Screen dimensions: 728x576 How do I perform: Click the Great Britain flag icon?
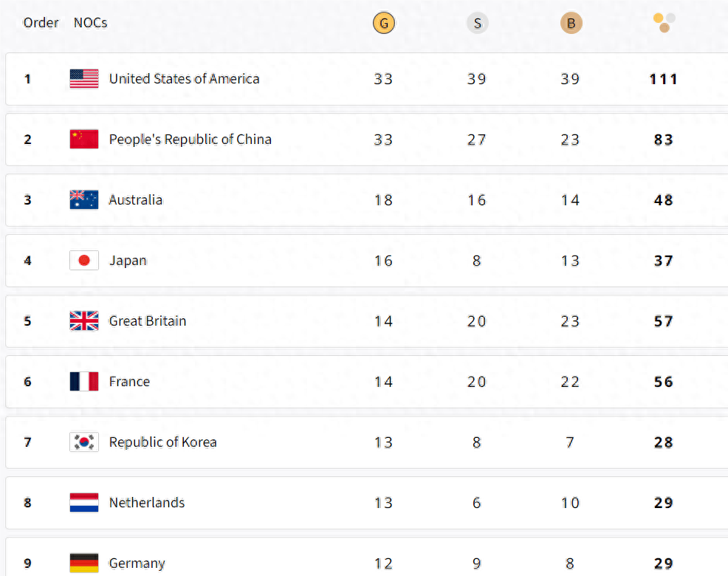tap(84, 321)
